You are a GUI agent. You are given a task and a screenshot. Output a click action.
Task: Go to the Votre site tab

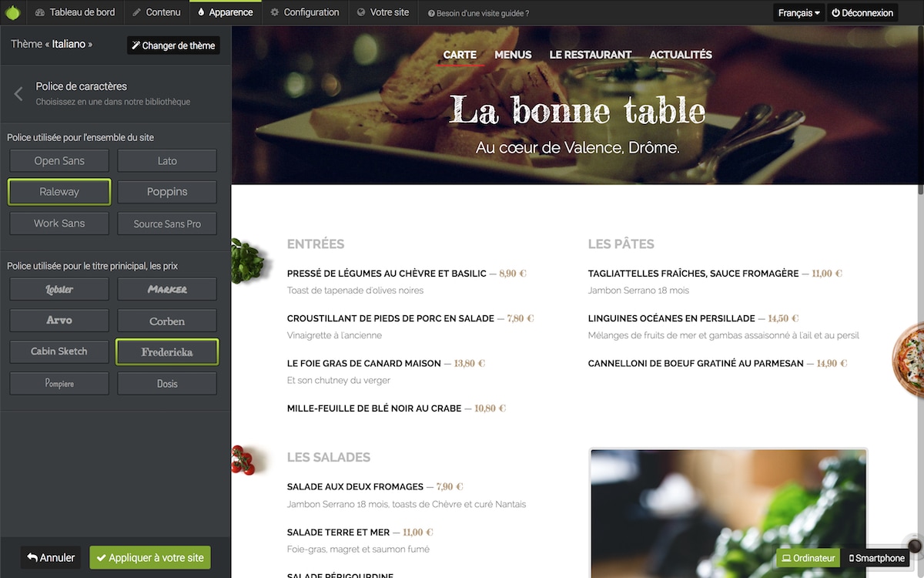pyautogui.click(x=383, y=12)
